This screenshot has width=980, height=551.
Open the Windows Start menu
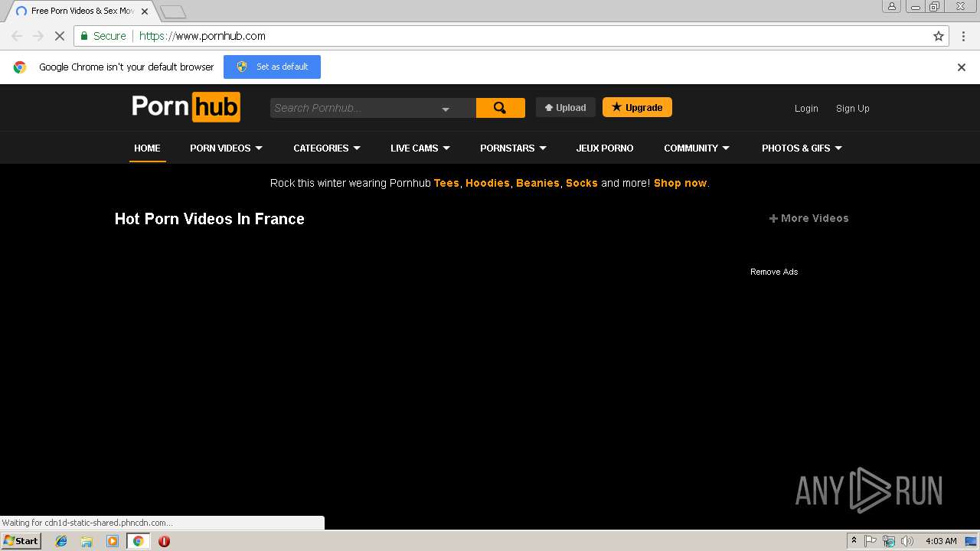coord(21,541)
